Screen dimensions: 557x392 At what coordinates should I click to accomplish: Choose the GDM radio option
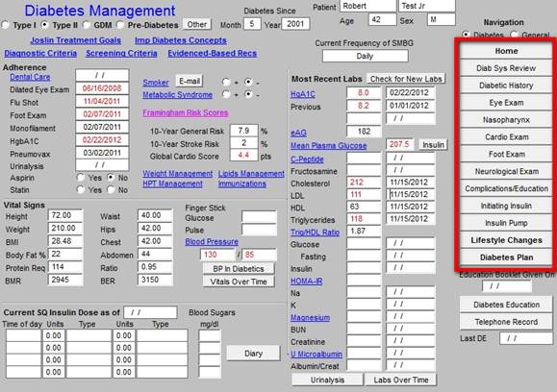[x=87, y=25]
